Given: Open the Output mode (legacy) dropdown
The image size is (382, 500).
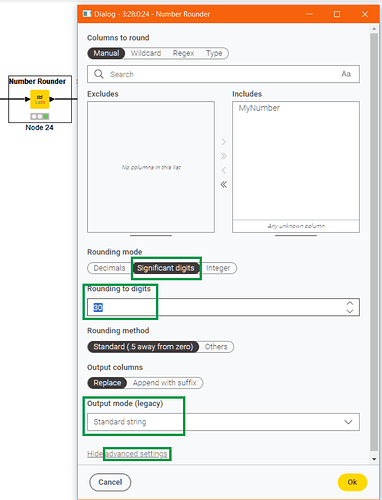Looking at the screenshot, I should pos(223,422).
